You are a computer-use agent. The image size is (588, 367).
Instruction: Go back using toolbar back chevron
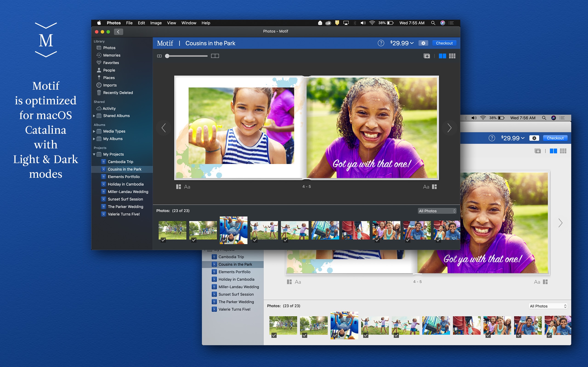click(118, 32)
